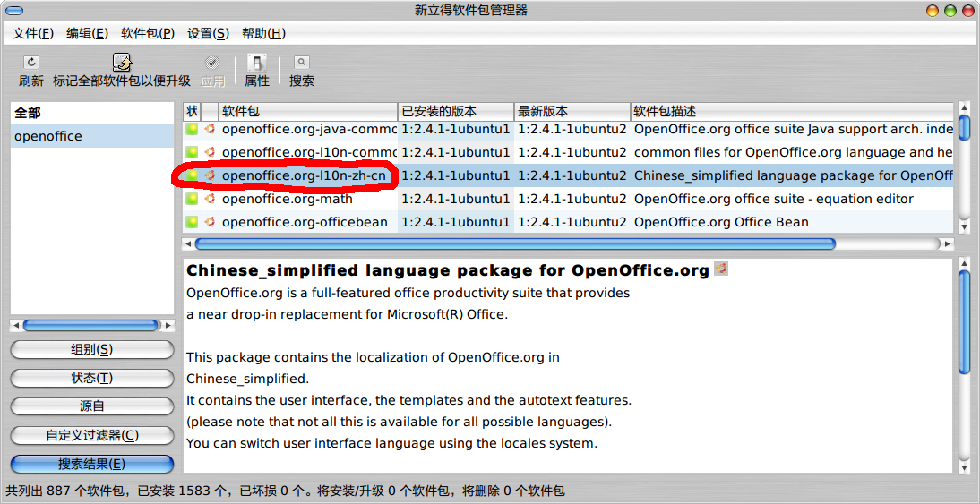Click package list horizontal scrollbar left arrow
This screenshot has height=504, width=980.
pos(188,243)
